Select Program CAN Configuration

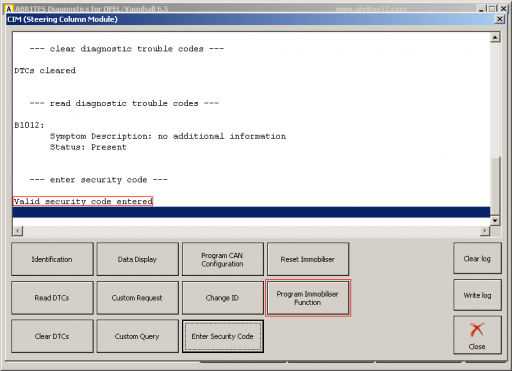point(223,259)
